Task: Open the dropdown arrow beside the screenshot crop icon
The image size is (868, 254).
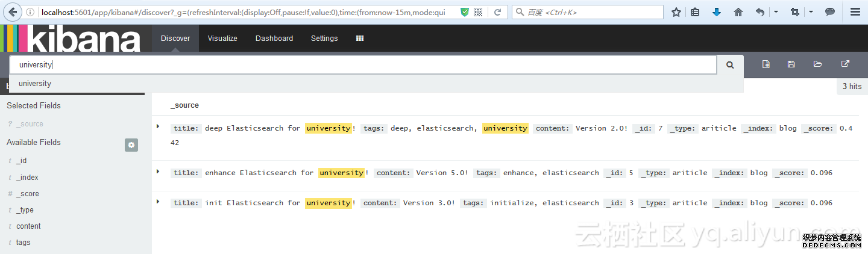Action: tap(811, 12)
